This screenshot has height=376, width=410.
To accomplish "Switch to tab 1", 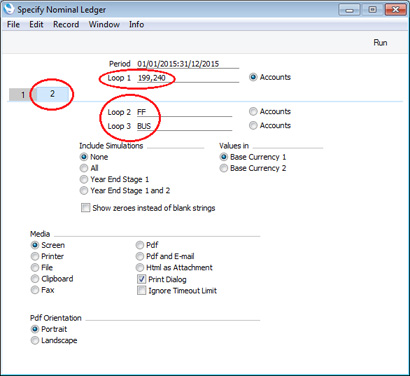I will (x=22, y=95).
